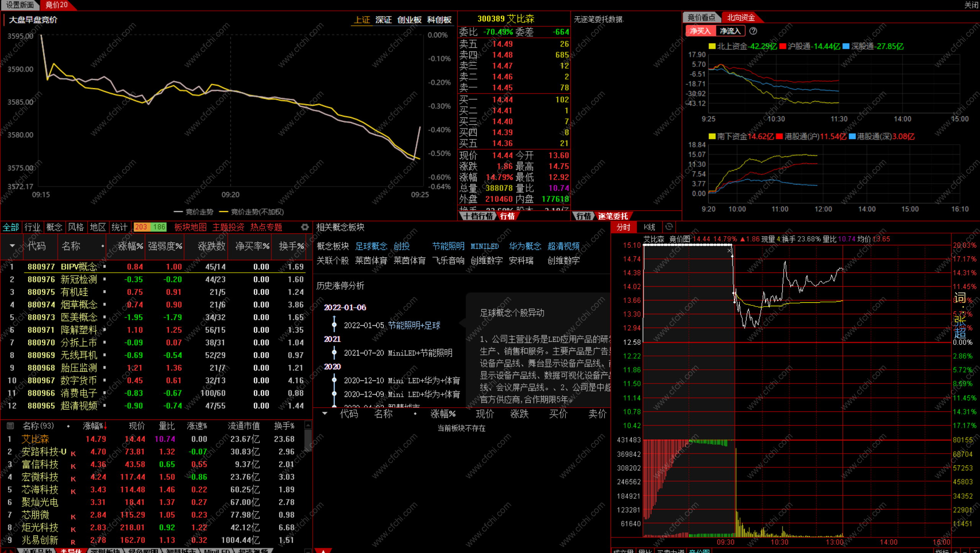Open the dropdown arrow before 代码 in related stocks
This screenshot has width=980, height=553.
click(325, 413)
